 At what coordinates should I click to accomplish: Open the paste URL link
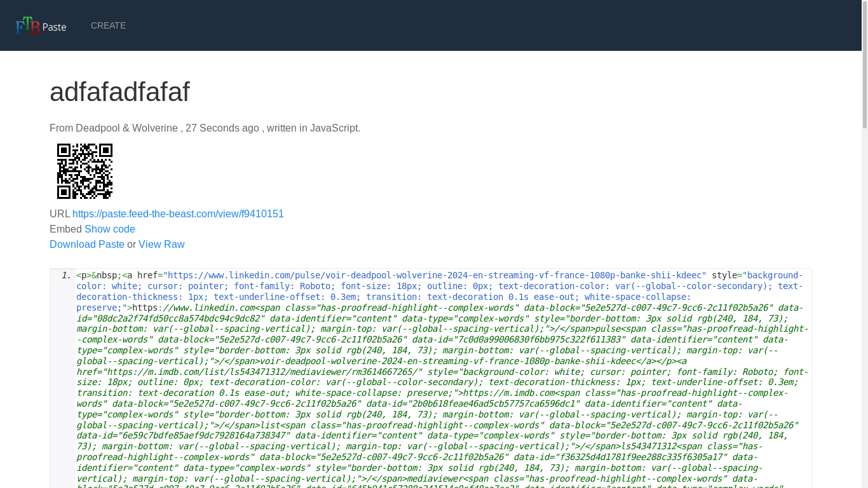point(178,214)
